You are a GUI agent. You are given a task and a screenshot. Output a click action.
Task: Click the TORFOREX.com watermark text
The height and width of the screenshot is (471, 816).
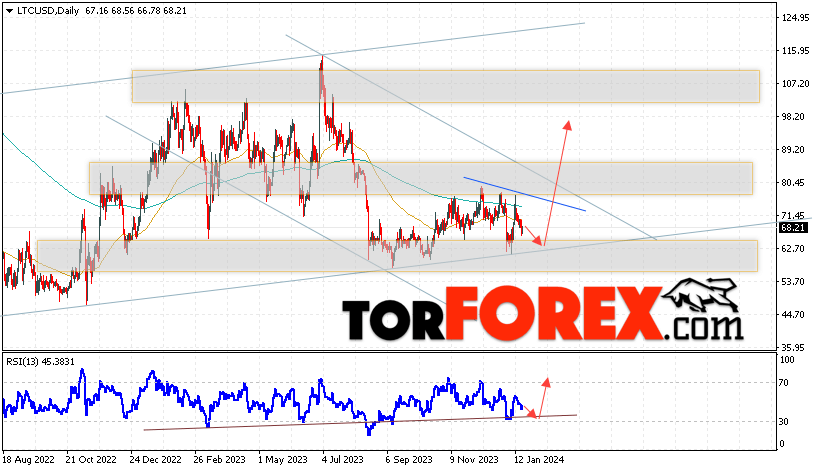click(x=541, y=314)
